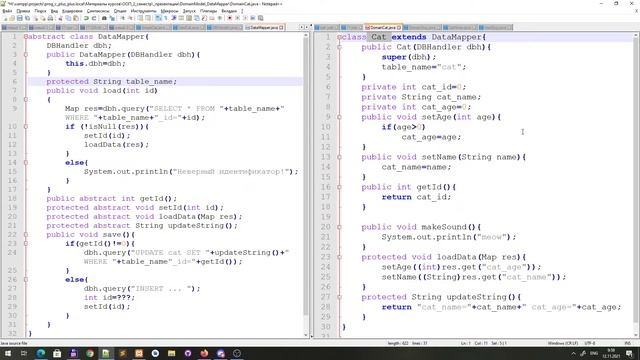640x360 pixels.
Task: Close the DomainCat.java tab
Action: 399,27
